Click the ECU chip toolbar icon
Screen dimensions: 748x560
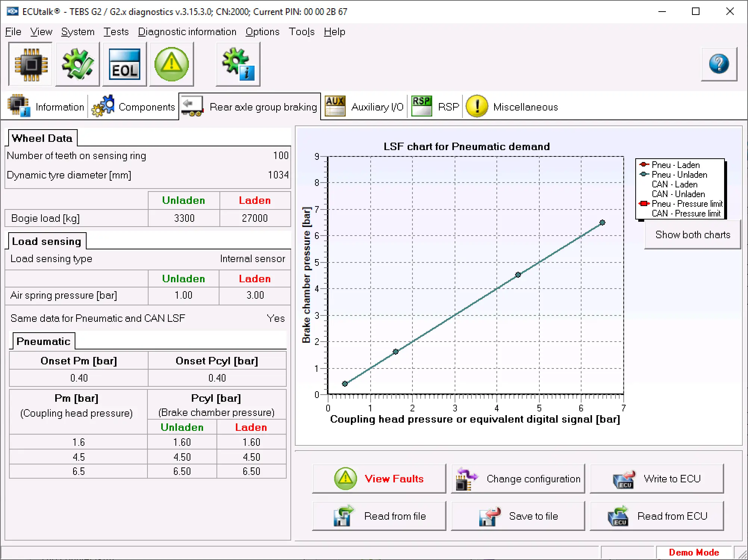click(x=31, y=64)
